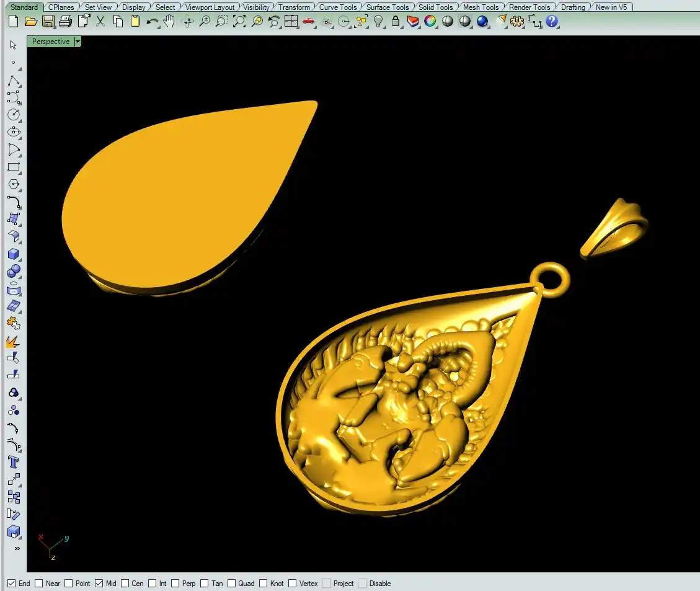Click the pendant bail model in viewport
Viewport: 700px width, 591px height.
[614, 229]
